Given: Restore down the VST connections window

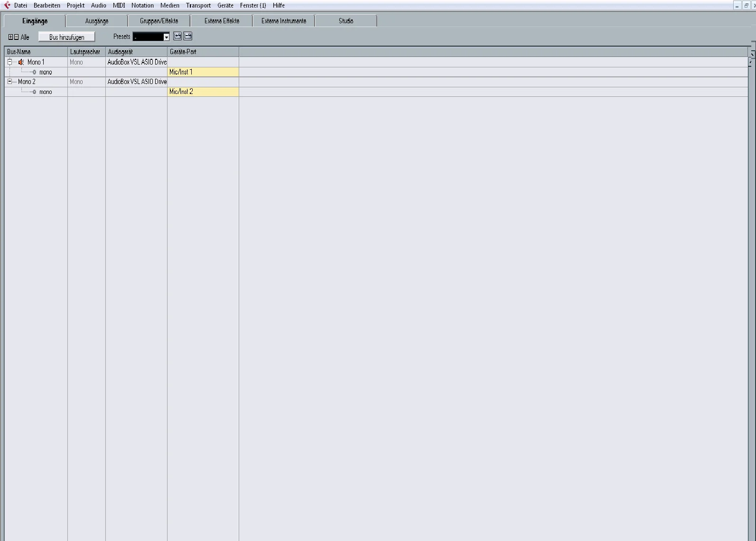Looking at the screenshot, I should [746, 6].
